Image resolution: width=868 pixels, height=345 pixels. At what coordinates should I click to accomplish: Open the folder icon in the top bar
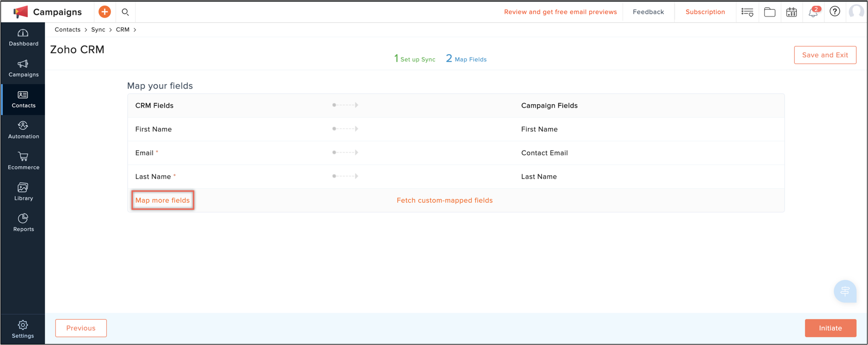click(770, 12)
